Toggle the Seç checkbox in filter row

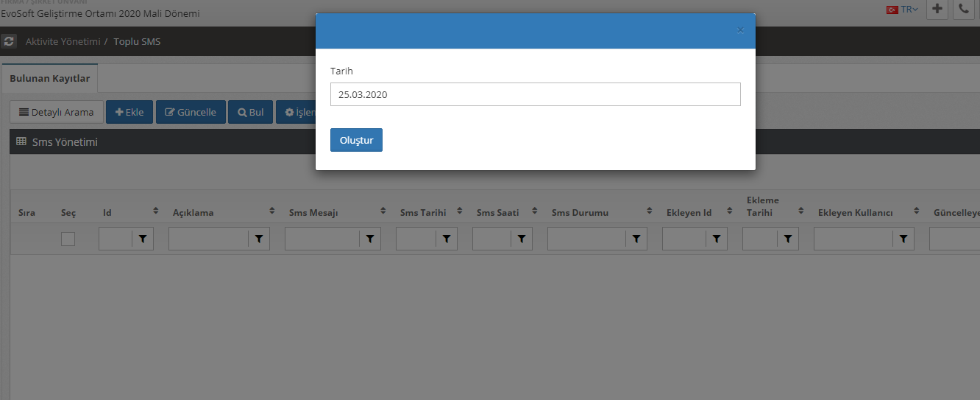(x=68, y=239)
